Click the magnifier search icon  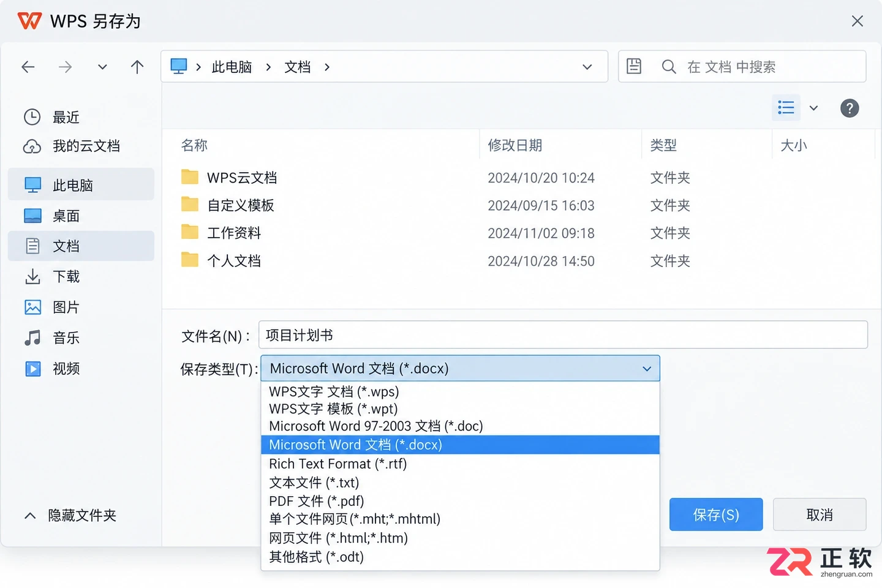[669, 67]
